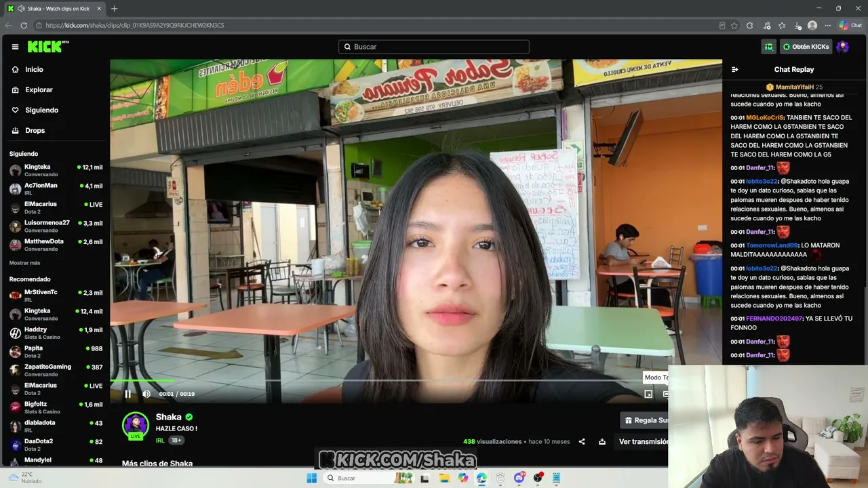Screen dimensions: 868x488
Task: Reload the browser page
Action: tap(24, 25)
